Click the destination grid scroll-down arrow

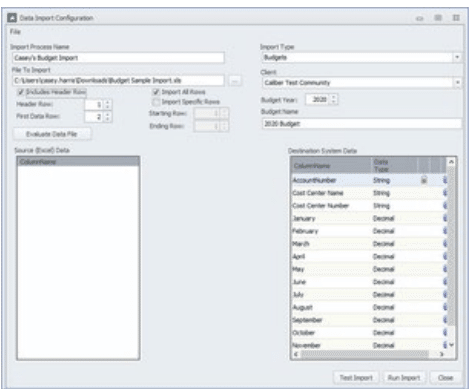pos(451,345)
